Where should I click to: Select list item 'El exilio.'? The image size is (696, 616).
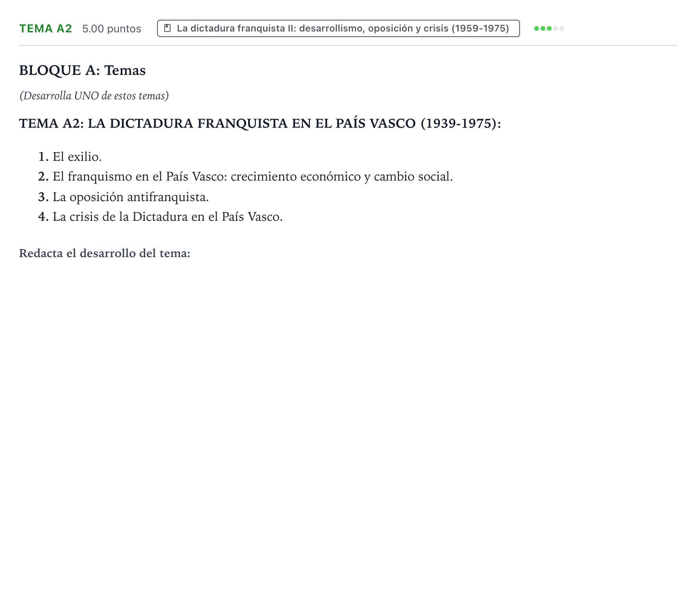pos(77,157)
